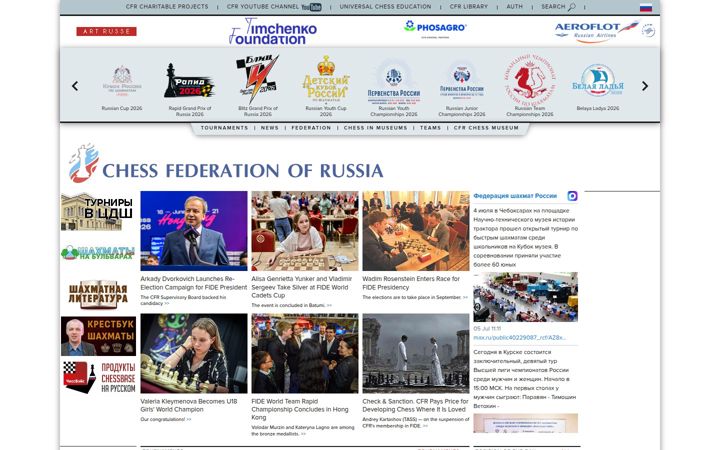
Task: Select Russian Cup 2026 tournament logo
Action: pyautogui.click(x=122, y=81)
